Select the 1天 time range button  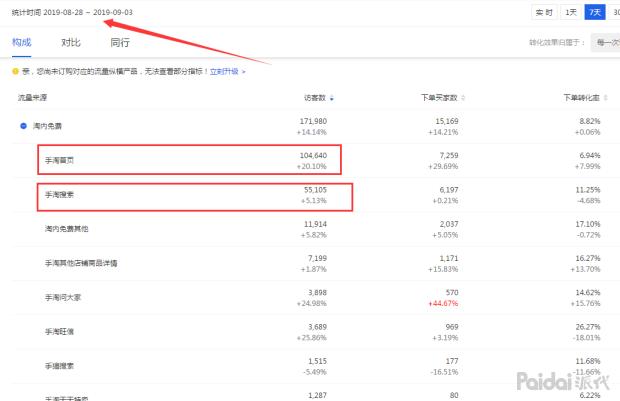tap(570, 12)
